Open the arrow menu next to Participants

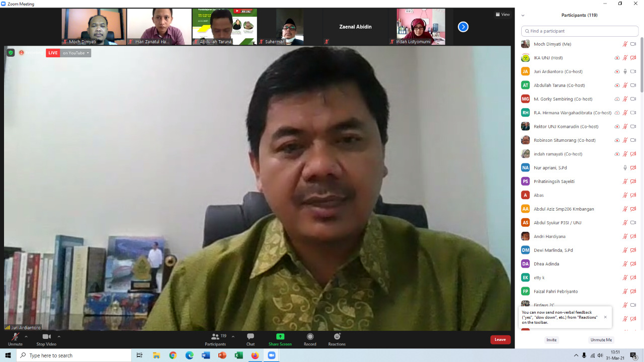coord(233,336)
